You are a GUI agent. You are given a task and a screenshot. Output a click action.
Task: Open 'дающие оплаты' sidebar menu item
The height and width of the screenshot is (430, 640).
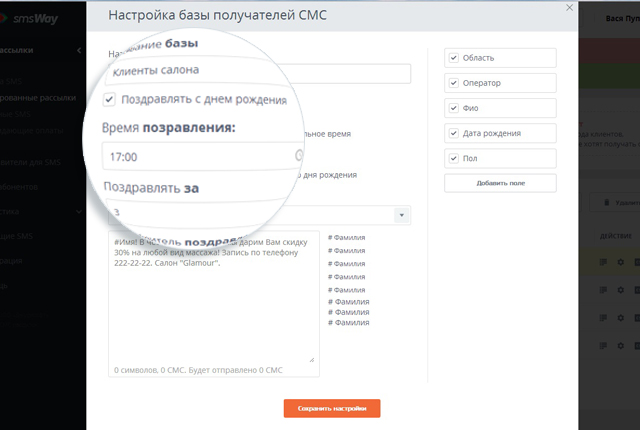(31, 131)
